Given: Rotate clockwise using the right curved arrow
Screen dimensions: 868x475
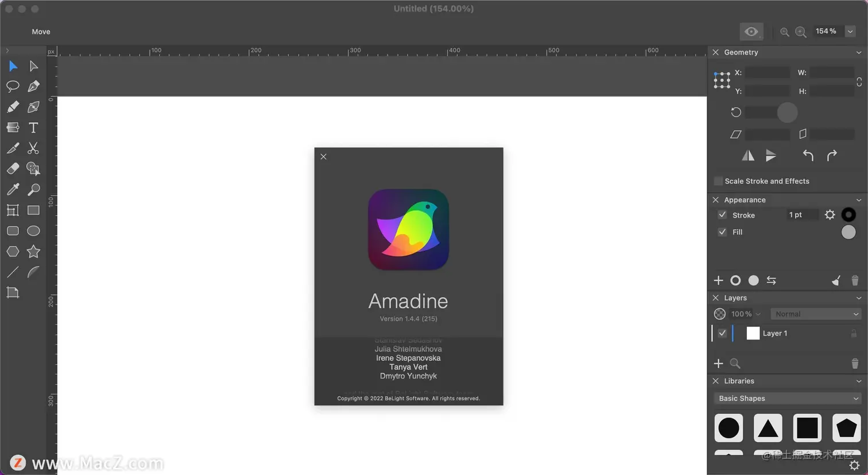Looking at the screenshot, I should pos(832,155).
